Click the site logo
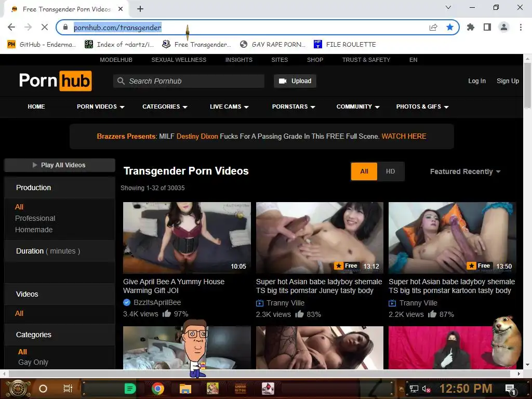Image resolution: width=532 pixels, height=399 pixels. (x=55, y=81)
